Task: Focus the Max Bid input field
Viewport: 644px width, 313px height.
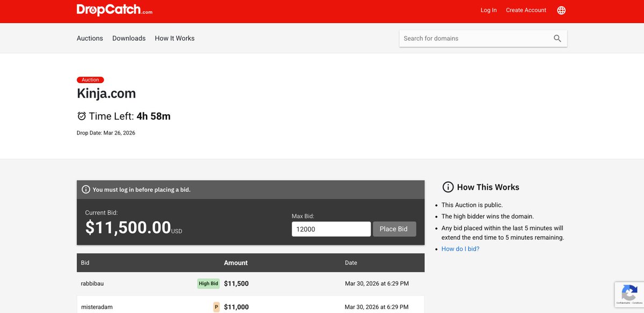Action: pos(331,229)
